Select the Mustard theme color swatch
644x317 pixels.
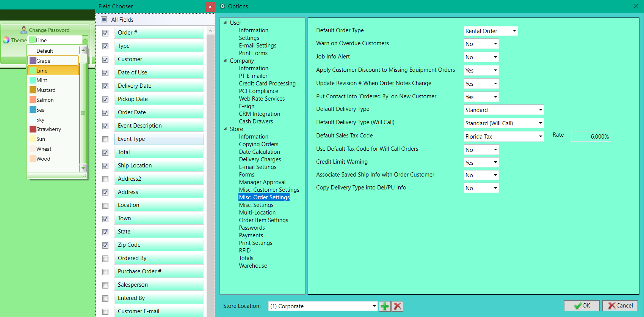click(x=33, y=90)
